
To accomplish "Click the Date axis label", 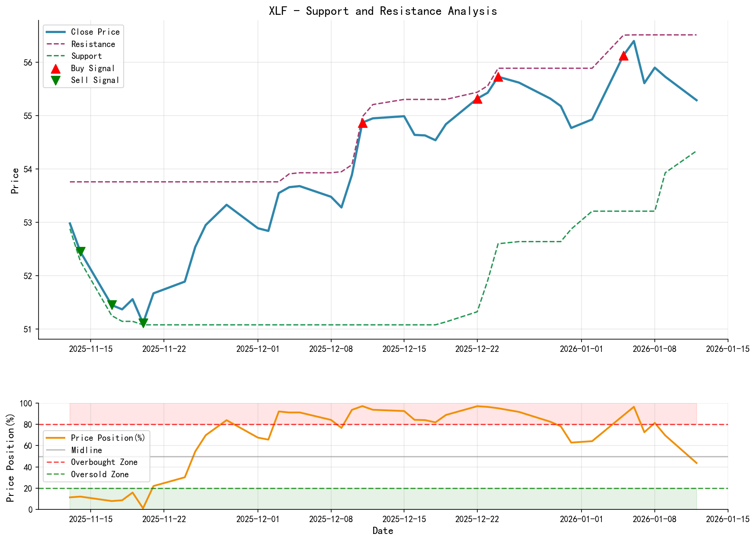I will pyautogui.click(x=383, y=530).
